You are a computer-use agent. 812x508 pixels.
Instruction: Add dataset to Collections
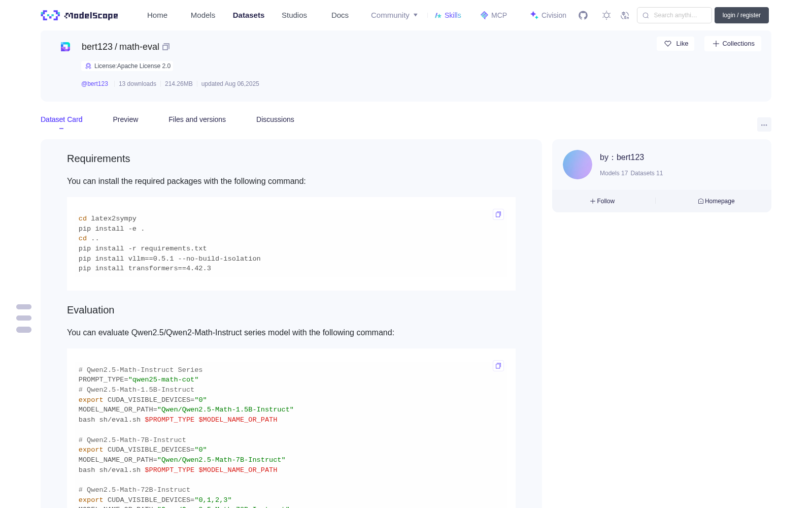click(733, 44)
